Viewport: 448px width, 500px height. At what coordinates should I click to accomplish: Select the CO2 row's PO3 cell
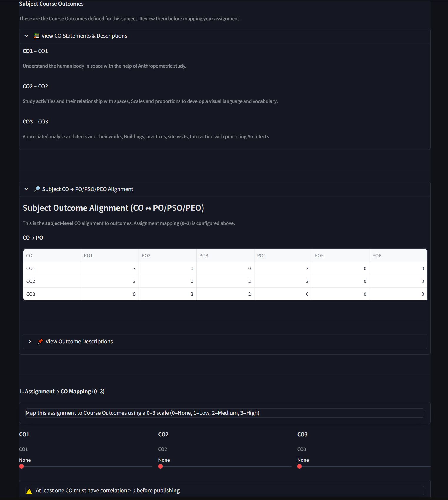(x=225, y=281)
